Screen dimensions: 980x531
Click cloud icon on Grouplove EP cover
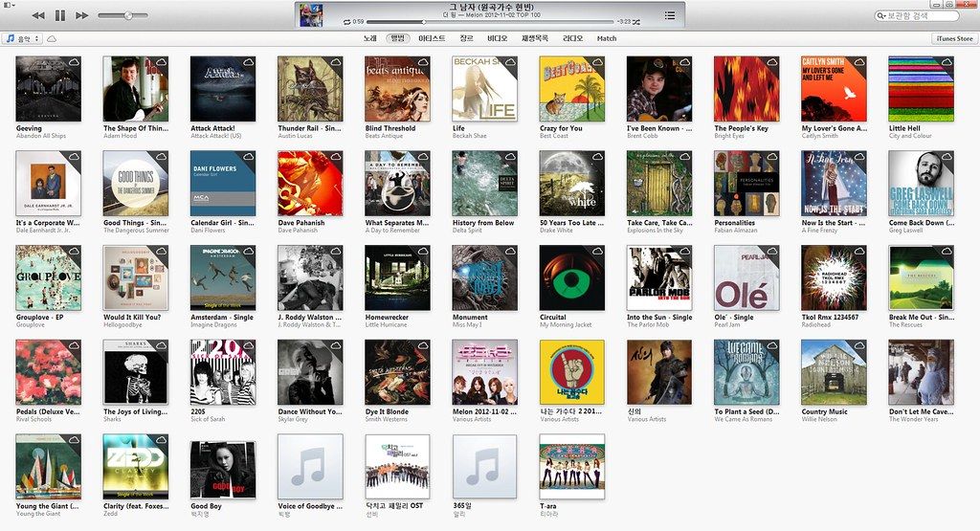click(74, 251)
